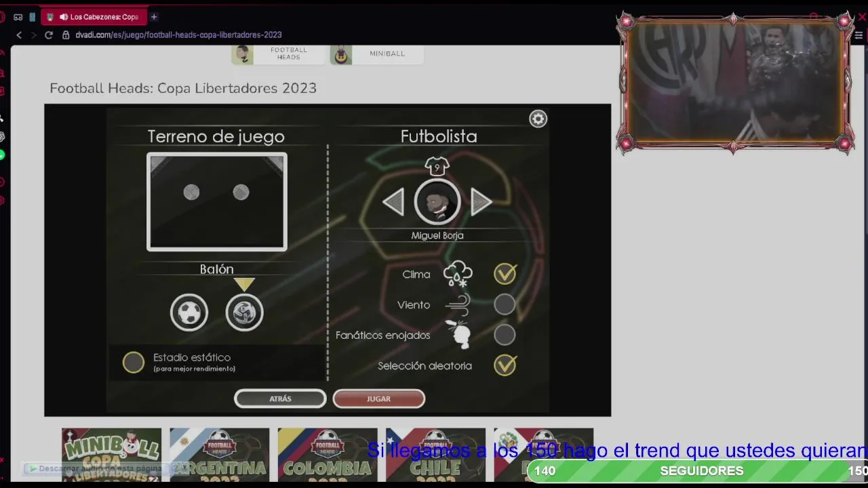
Task: Click the Viento wind icon
Action: click(458, 305)
